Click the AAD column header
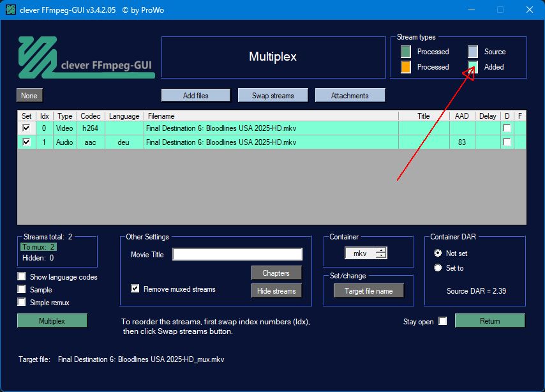Screen dimensions: 545x392 click(x=462, y=116)
